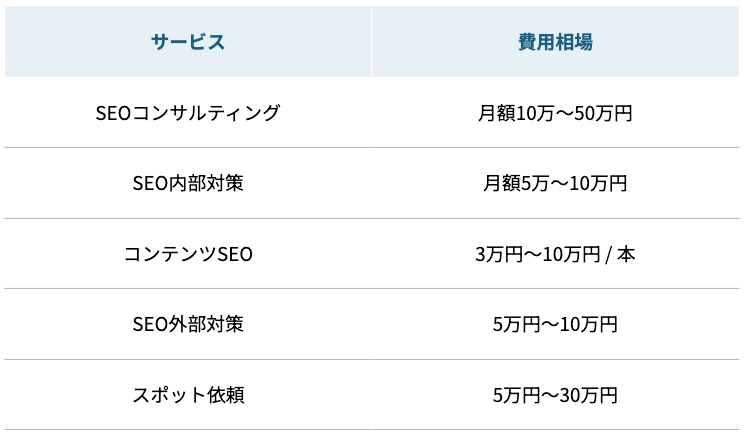Select the コンテンツSEO service cell
Image resolution: width=745 pixels, height=439 pixels.
188,254
